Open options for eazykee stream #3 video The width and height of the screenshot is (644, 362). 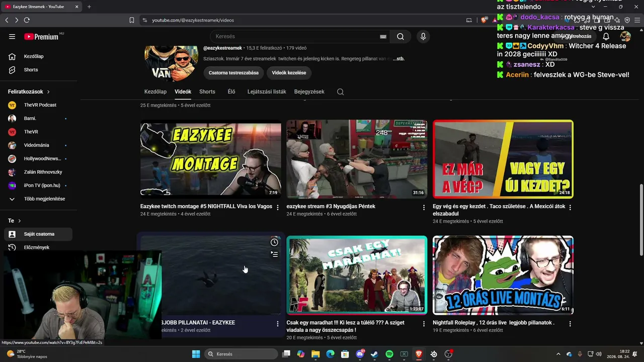[x=424, y=207]
